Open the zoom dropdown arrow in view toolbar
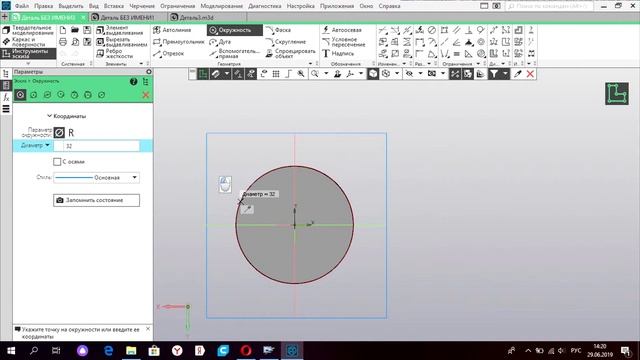 (x=326, y=74)
